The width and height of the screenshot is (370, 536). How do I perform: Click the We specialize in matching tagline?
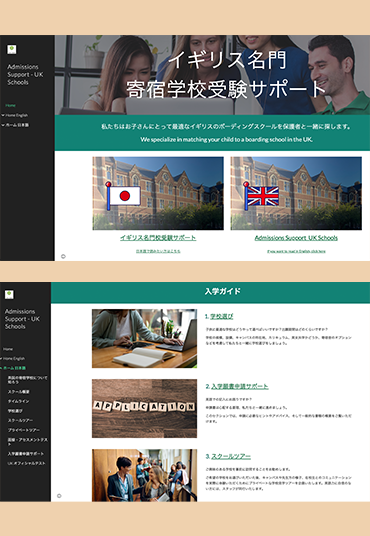pyautogui.click(x=226, y=139)
